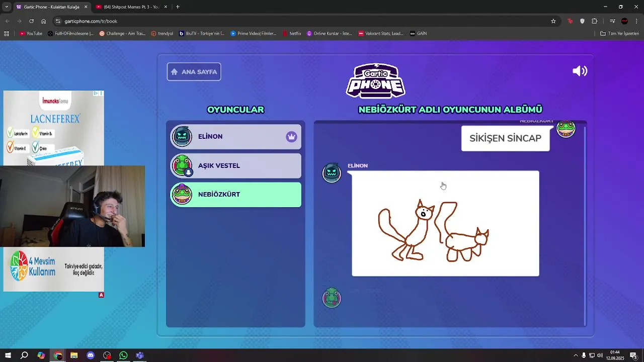This screenshot has width=644, height=362.
Task: Click the 4 Mevsim Kullanım ad banner
Action: pos(53,269)
